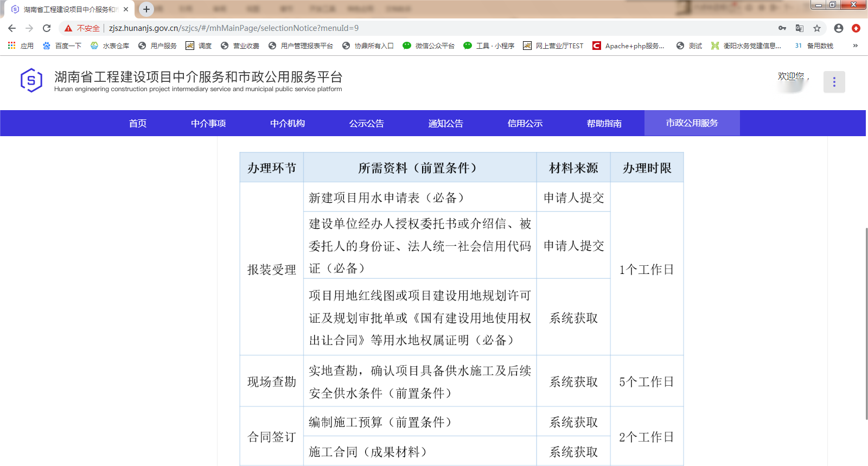
Task: Open the Apps shortcut in bookmarks bar
Action: point(21,46)
